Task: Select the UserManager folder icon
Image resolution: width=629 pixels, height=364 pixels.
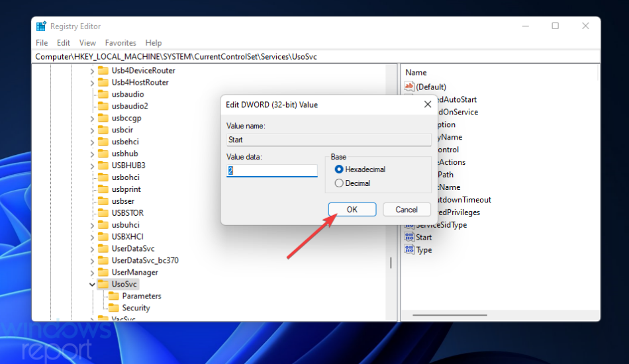Action: click(x=103, y=272)
